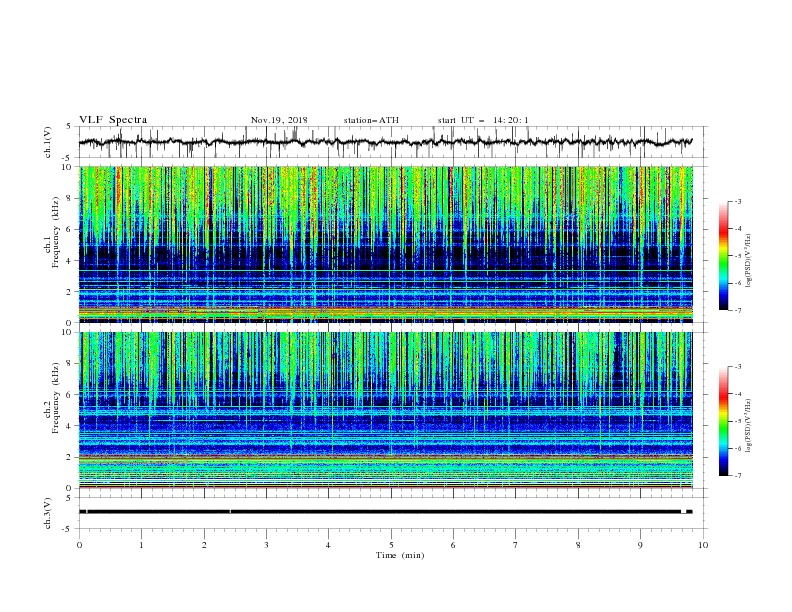Click the "5" tick on ch.1(V) axis

[x=70, y=127]
